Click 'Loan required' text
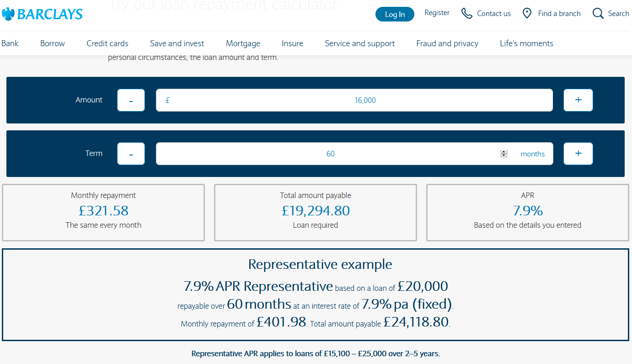 pyautogui.click(x=316, y=225)
